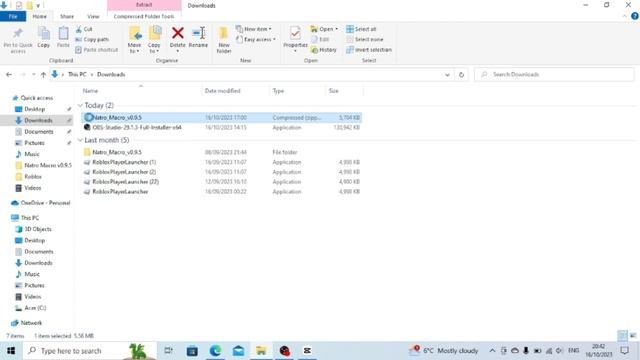Open Task View on the taskbar
Screen dimensions: 640x360
[168, 351]
